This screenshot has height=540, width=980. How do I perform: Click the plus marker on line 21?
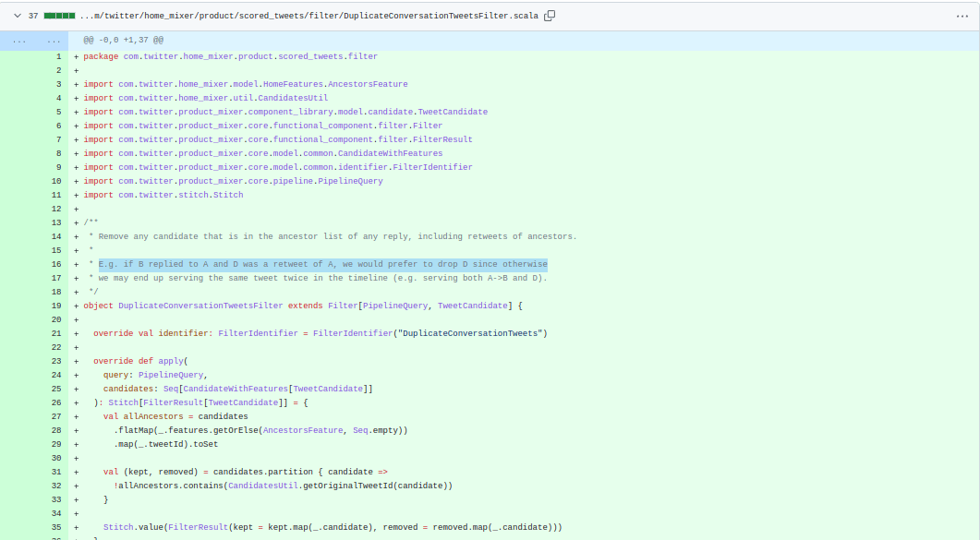(x=77, y=333)
